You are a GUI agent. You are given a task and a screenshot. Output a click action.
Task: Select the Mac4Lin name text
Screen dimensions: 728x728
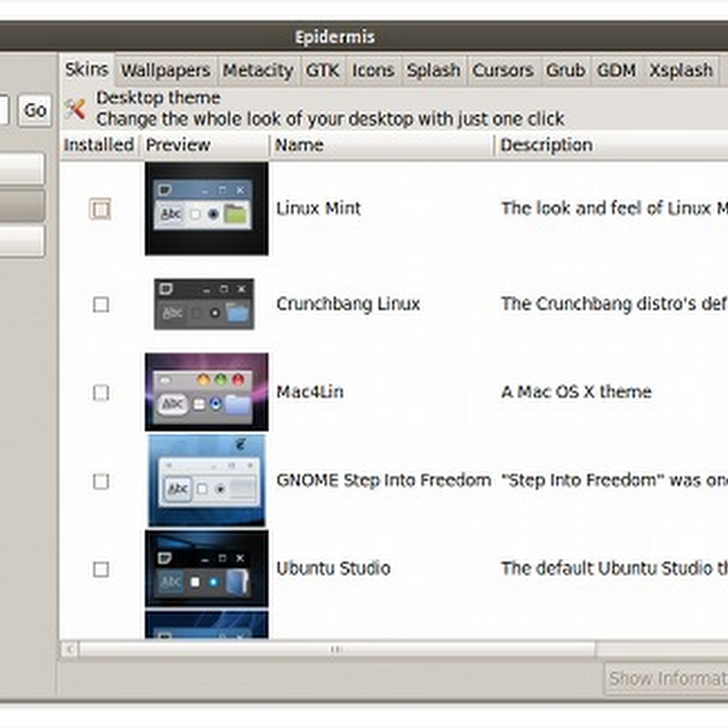[x=309, y=392]
